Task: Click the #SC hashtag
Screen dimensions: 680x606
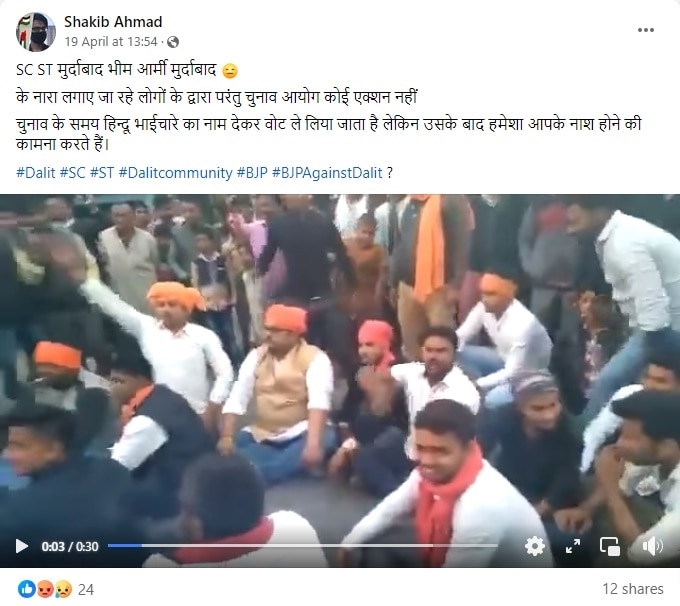Action: [x=72, y=173]
